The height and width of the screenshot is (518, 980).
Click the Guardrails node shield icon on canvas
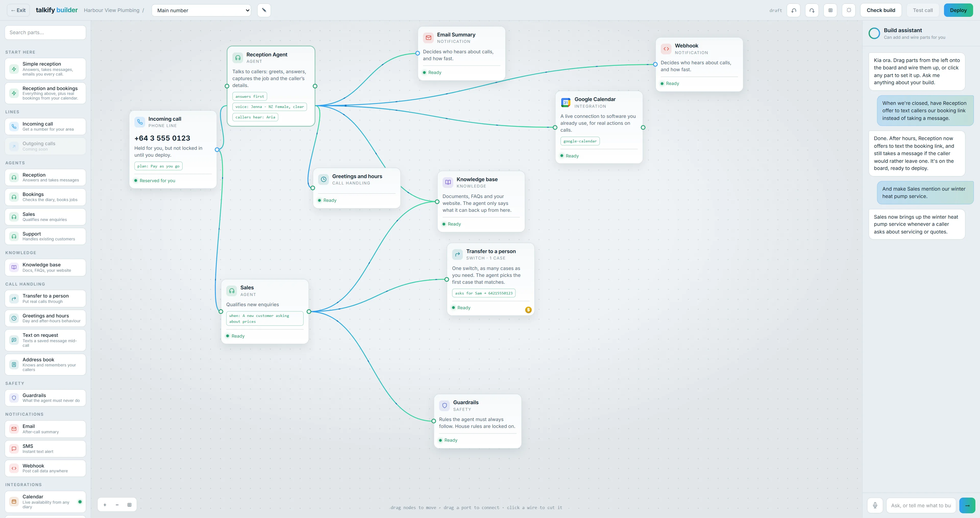444,405
